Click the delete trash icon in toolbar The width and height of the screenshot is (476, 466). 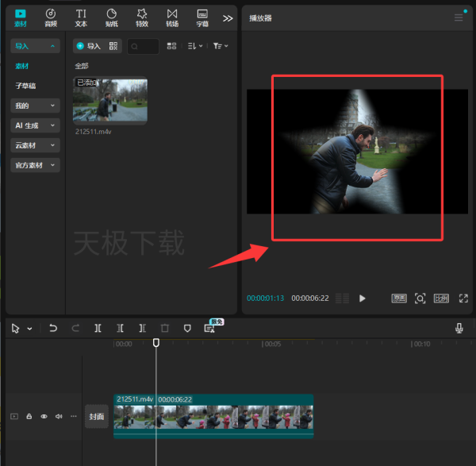tap(165, 328)
